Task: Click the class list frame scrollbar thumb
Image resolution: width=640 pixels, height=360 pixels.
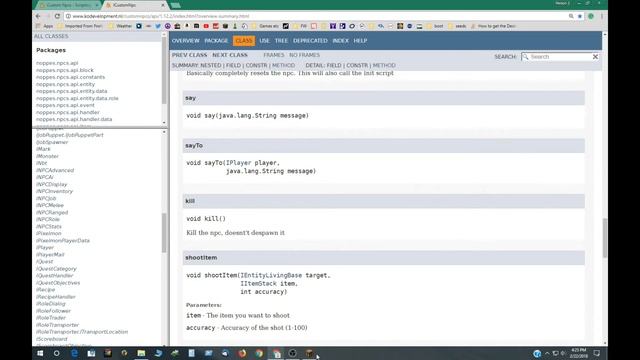Action: pos(164,233)
